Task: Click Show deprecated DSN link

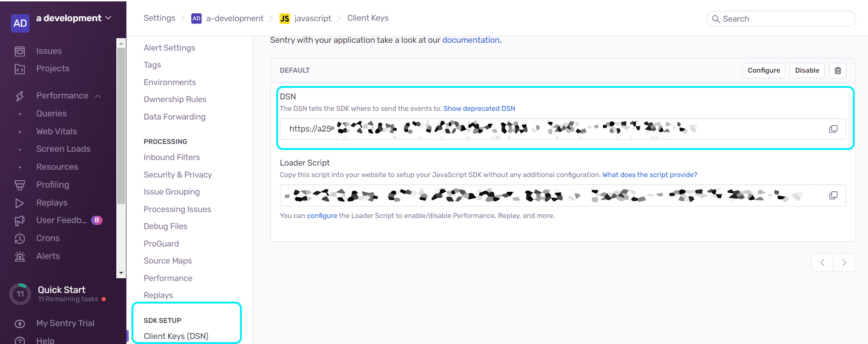Action: pyautogui.click(x=479, y=109)
